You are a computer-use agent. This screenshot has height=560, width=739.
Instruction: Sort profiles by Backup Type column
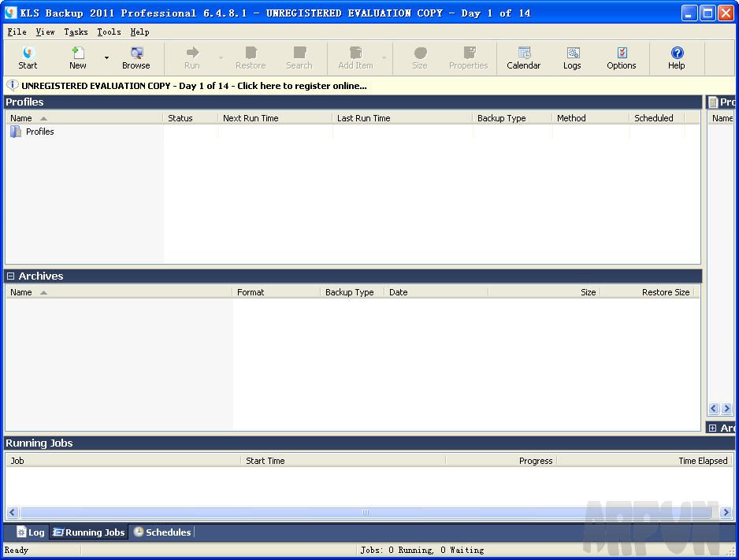coord(512,118)
